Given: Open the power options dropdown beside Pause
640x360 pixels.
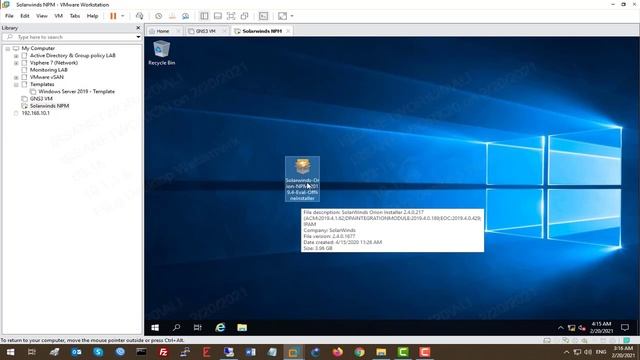Looking at the screenshot, I should pyautogui.click(x=122, y=16).
